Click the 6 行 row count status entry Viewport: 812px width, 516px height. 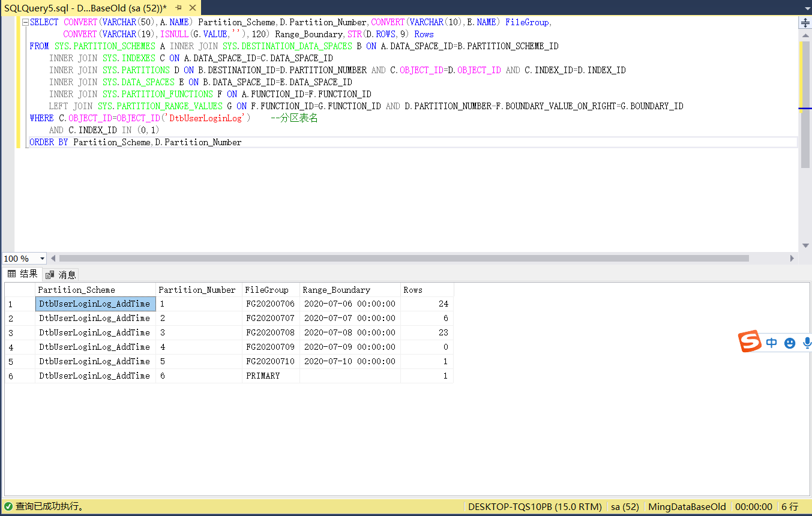790,507
